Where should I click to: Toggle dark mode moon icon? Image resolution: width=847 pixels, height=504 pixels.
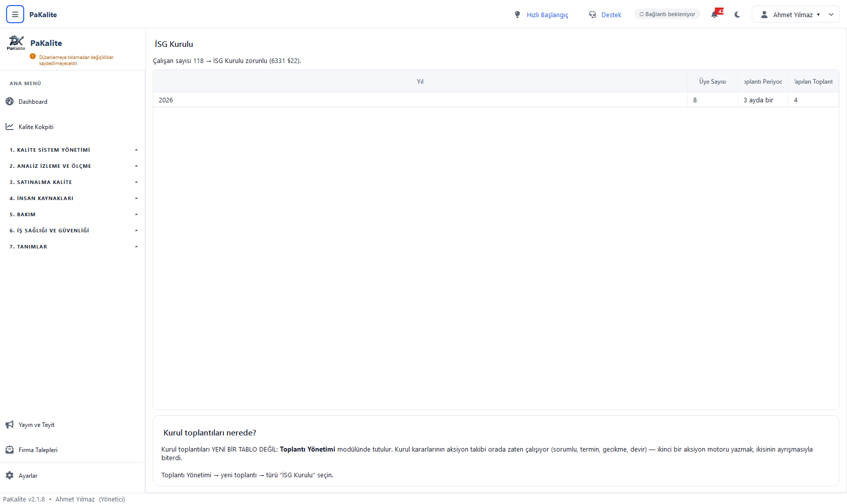click(x=737, y=15)
